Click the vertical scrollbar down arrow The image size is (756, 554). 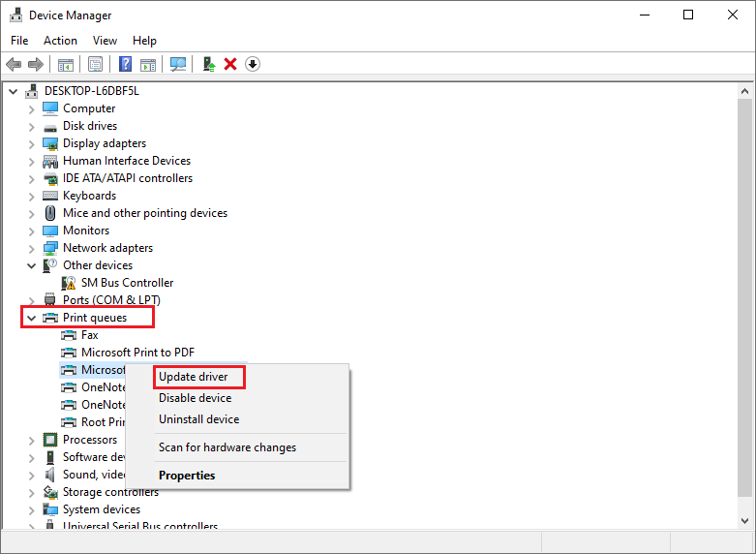pos(744,521)
